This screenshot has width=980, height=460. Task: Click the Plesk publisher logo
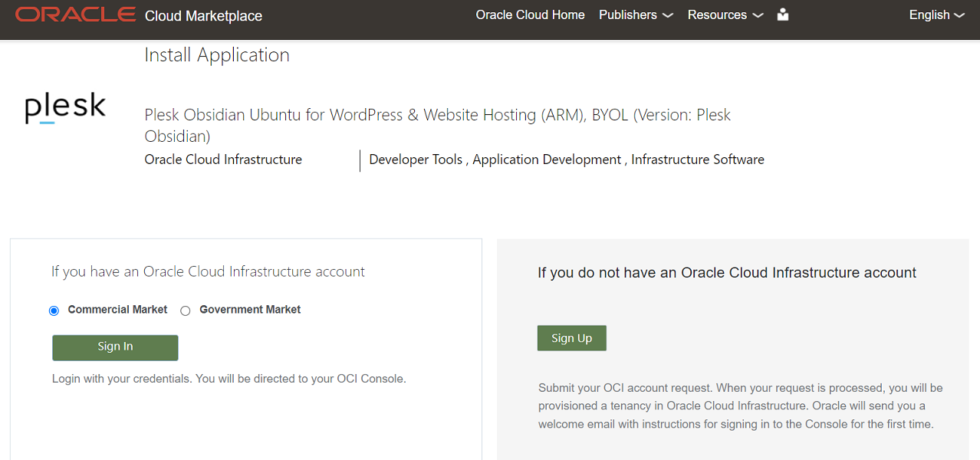[x=64, y=107]
